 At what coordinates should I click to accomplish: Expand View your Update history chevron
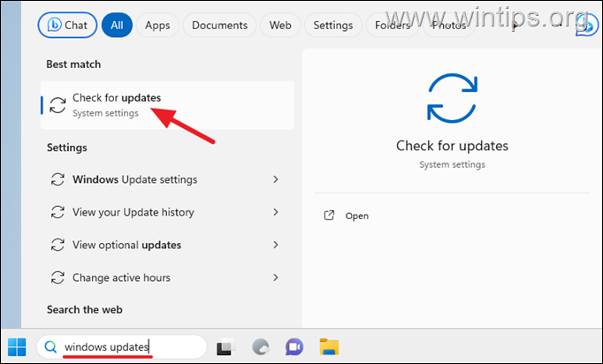(x=276, y=212)
